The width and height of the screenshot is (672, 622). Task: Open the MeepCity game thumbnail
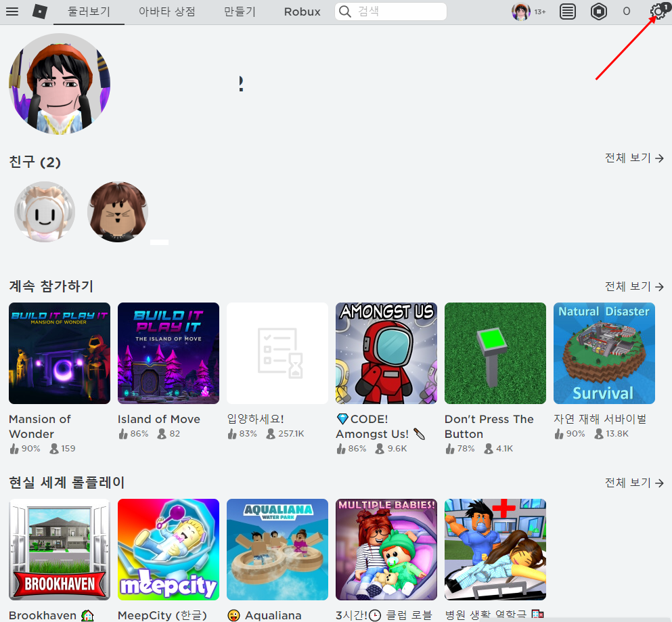[x=169, y=550]
